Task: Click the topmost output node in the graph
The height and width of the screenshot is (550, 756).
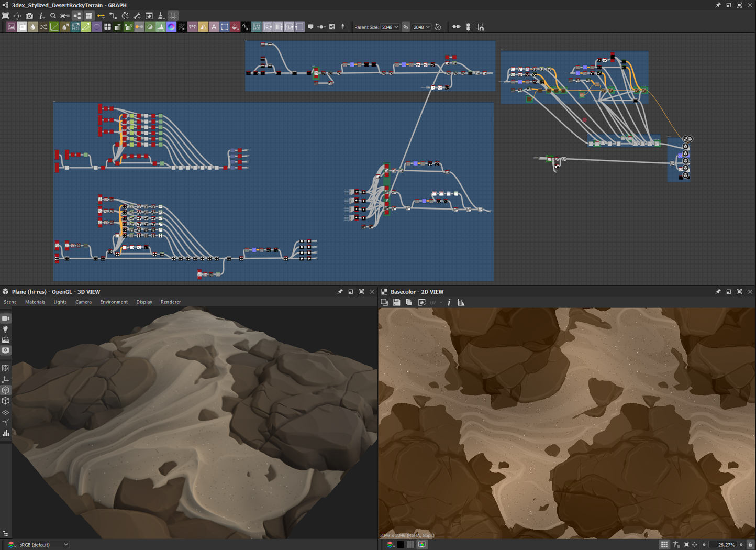Action: pyautogui.click(x=687, y=139)
